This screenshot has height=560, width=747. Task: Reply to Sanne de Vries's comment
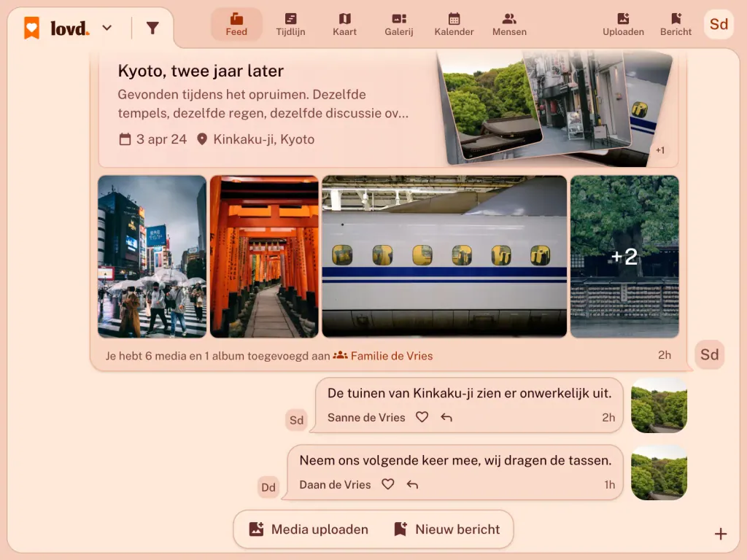tap(446, 417)
